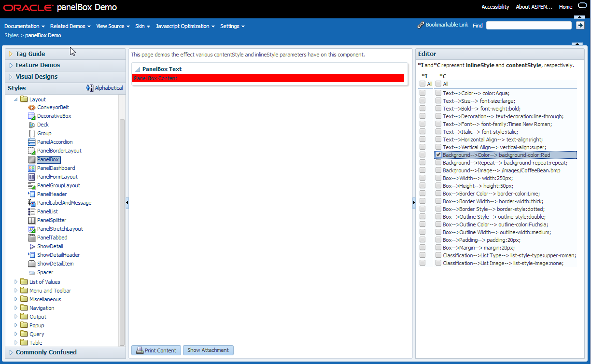591x364 pixels.
Task: Open the Skin menu
Action: point(142,26)
